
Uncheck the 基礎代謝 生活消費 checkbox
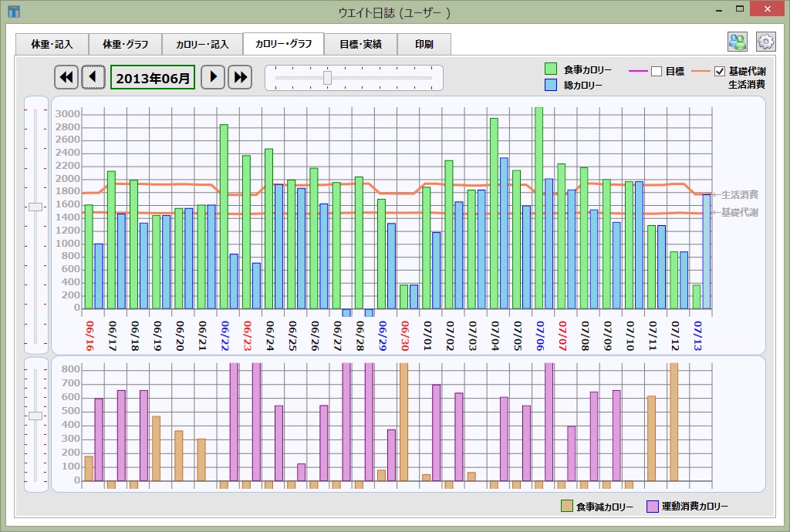(720, 72)
